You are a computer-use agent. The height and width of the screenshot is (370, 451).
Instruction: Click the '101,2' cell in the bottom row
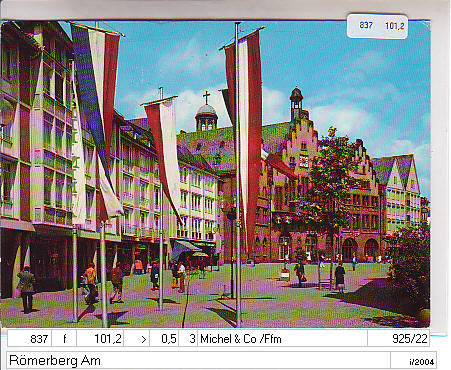point(100,339)
